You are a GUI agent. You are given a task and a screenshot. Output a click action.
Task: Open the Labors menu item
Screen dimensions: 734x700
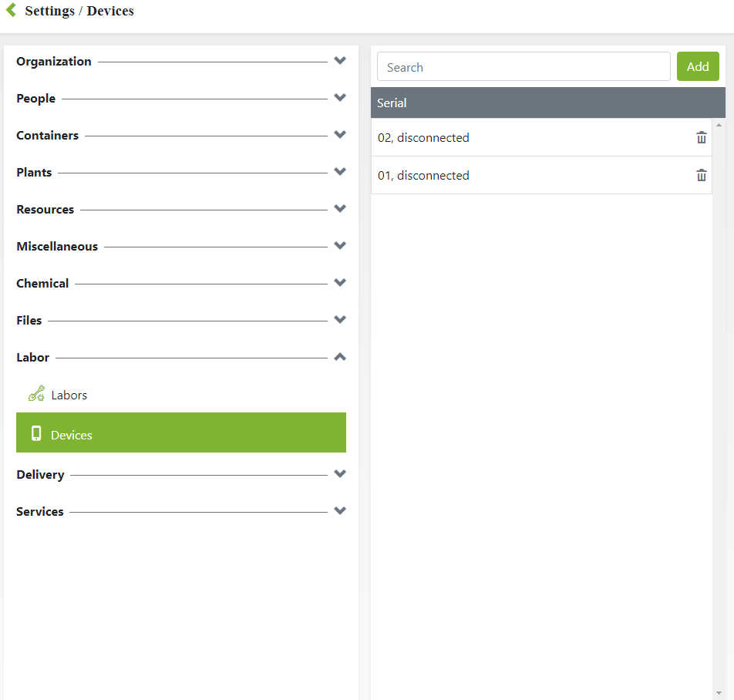(69, 395)
